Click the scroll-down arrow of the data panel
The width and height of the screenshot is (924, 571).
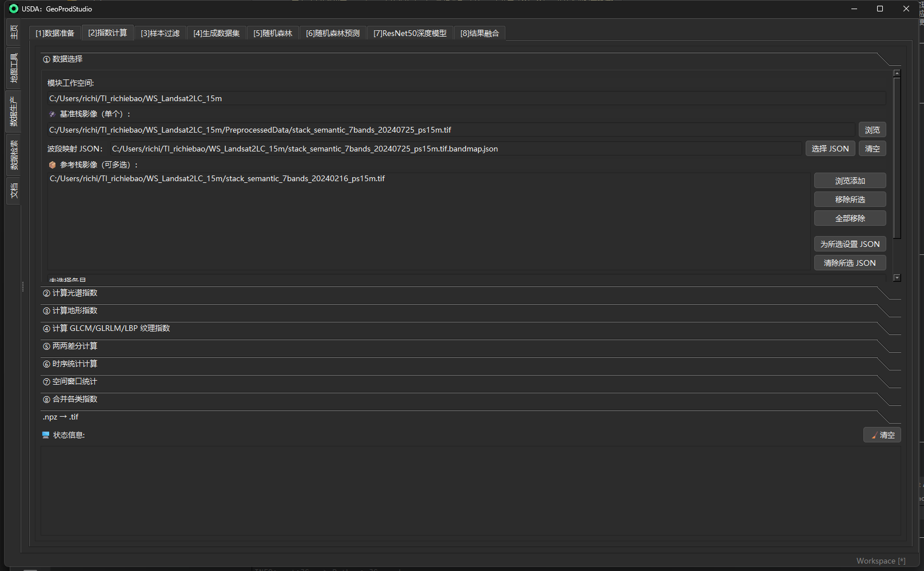point(897,278)
